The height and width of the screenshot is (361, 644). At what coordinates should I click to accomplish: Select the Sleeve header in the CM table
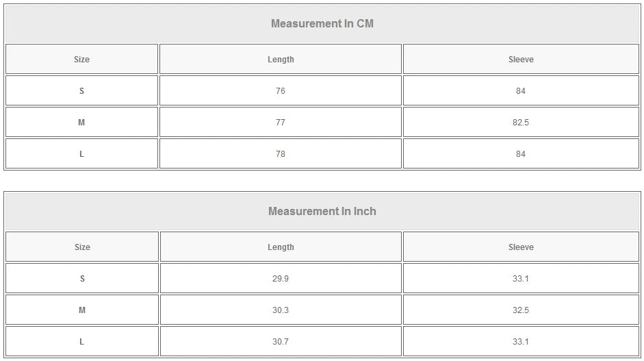[521, 60]
